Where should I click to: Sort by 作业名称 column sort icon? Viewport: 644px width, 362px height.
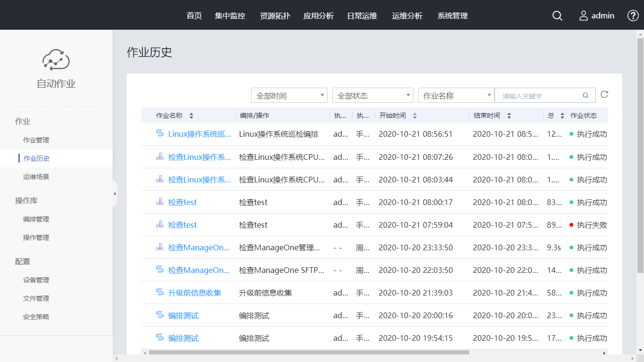point(191,115)
